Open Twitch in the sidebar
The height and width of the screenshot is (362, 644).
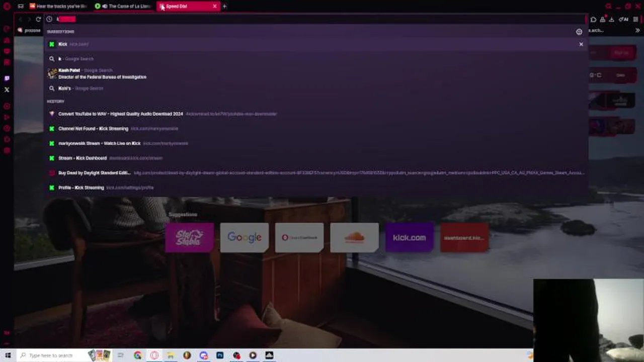coord(7,78)
